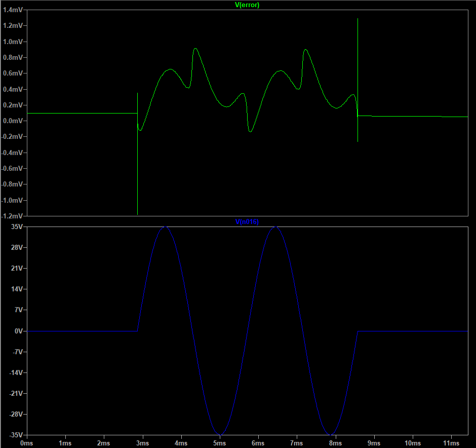Click the 0ms time axis label
The image size is (476, 448).
tap(27, 443)
